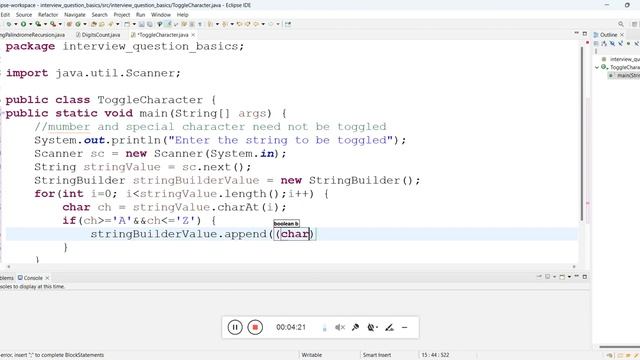Click the Debug bug icon in toolbar
Viewport: 640px width, 360px height.
point(9,24)
